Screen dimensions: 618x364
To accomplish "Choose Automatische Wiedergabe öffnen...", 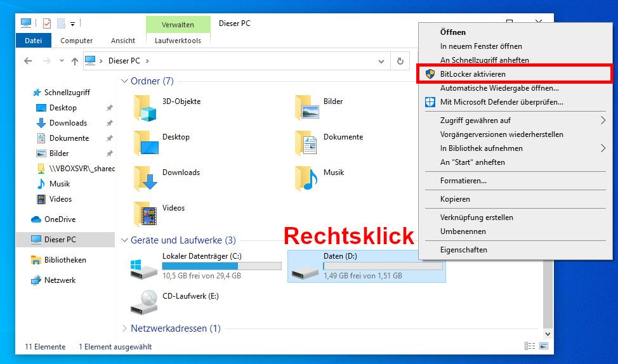I will click(x=515, y=88).
